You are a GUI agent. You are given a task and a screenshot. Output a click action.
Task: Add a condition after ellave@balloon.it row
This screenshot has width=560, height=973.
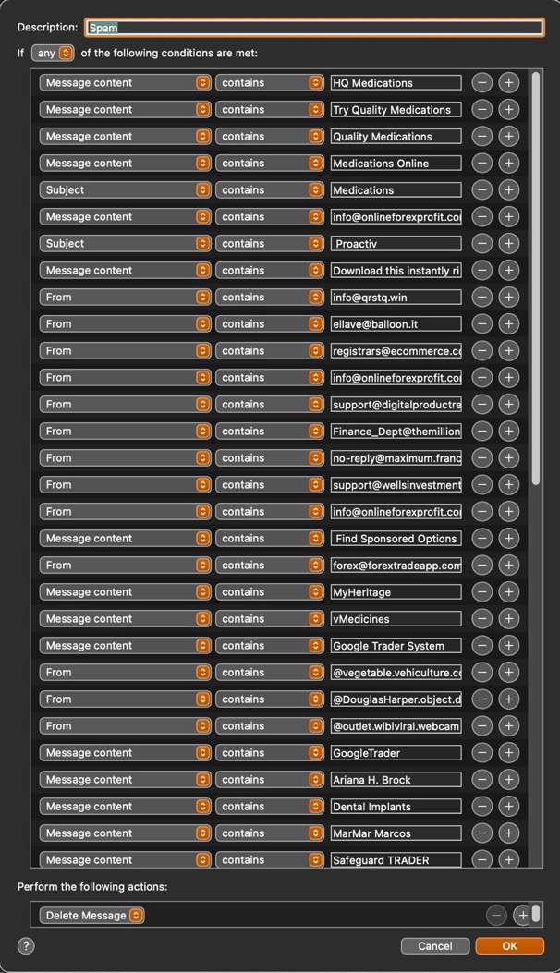[x=508, y=323]
